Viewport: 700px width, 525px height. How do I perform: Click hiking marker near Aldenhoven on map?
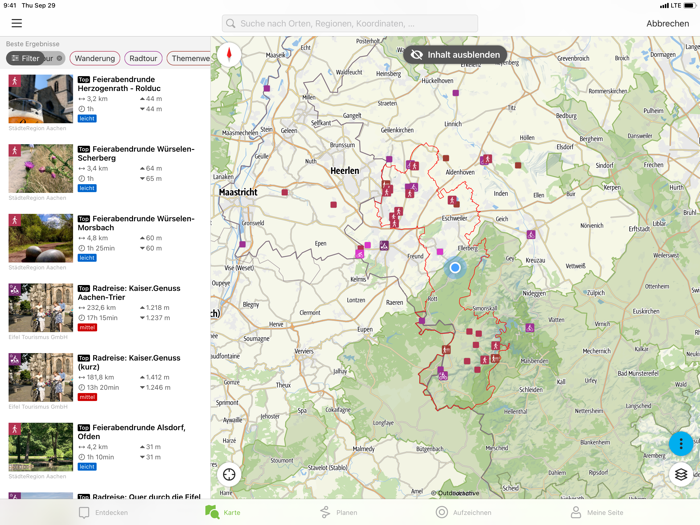tap(487, 158)
